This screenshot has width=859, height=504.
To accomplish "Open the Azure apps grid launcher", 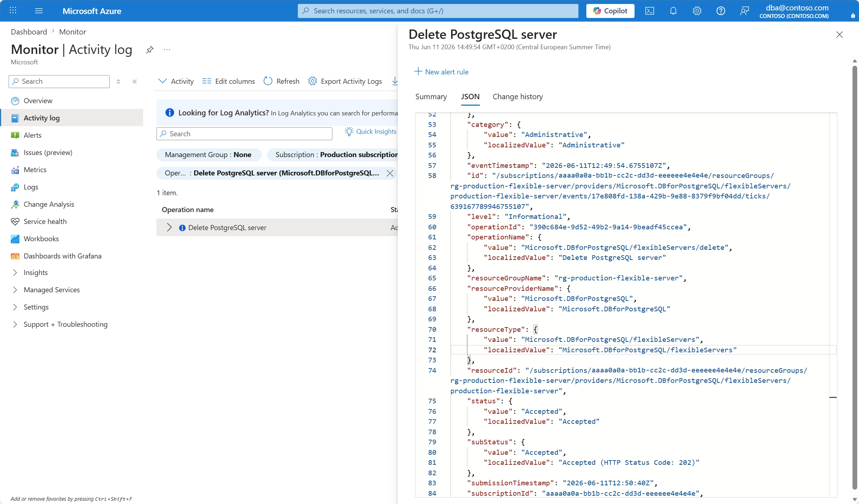I will click(13, 11).
